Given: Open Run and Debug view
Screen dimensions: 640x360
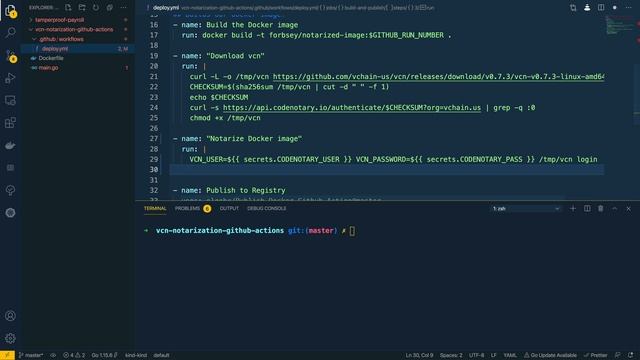Looking at the screenshot, I should [x=10, y=78].
